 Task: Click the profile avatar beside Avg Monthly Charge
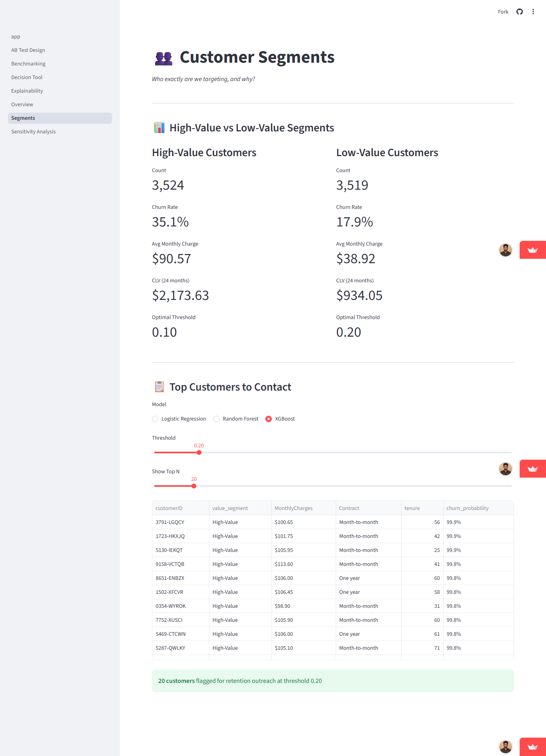(506, 250)
